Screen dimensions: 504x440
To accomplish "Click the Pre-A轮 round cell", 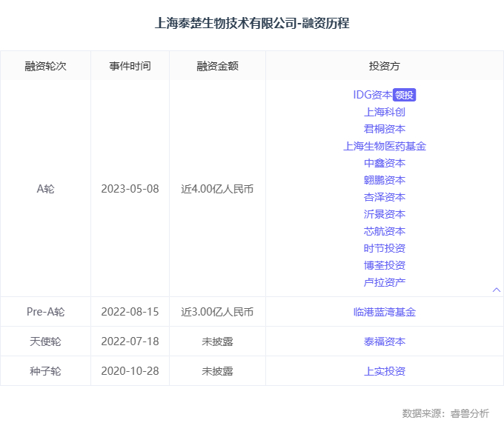I will tap(46, 312).
